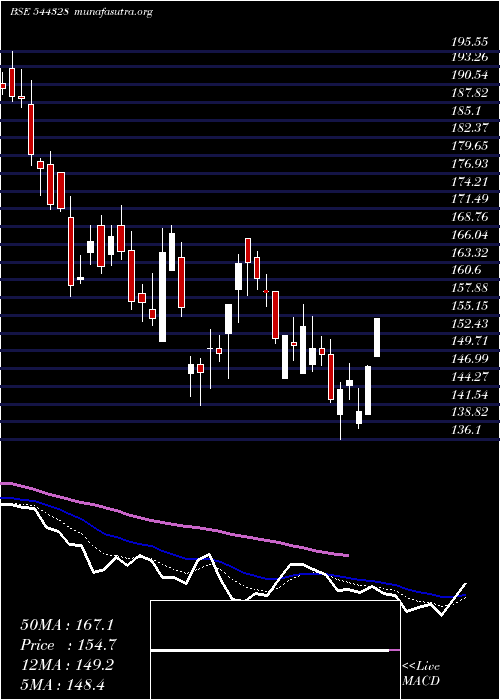Click the 136.1 price label
500x700 pixels.
click(x=467, y=430)
